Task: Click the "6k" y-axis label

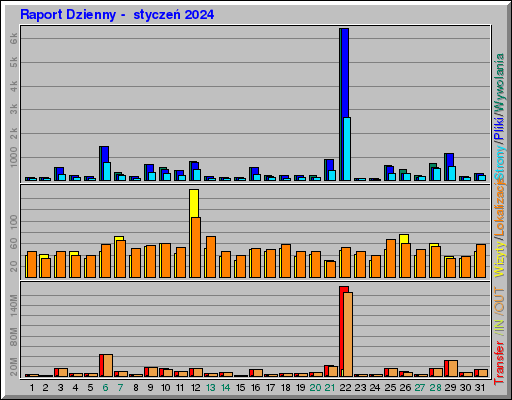Action: click(x=14, y=39)
